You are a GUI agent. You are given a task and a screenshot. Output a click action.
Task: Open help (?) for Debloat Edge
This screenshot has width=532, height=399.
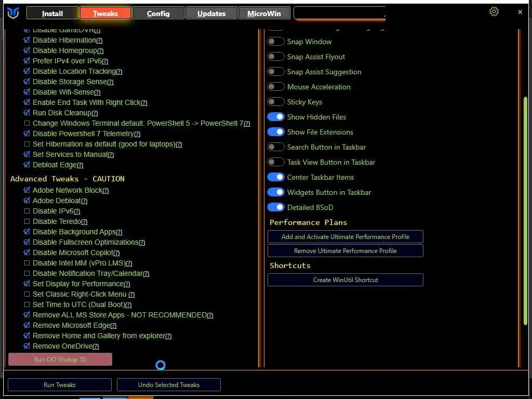pyautogui.click(x=80, y=165)
